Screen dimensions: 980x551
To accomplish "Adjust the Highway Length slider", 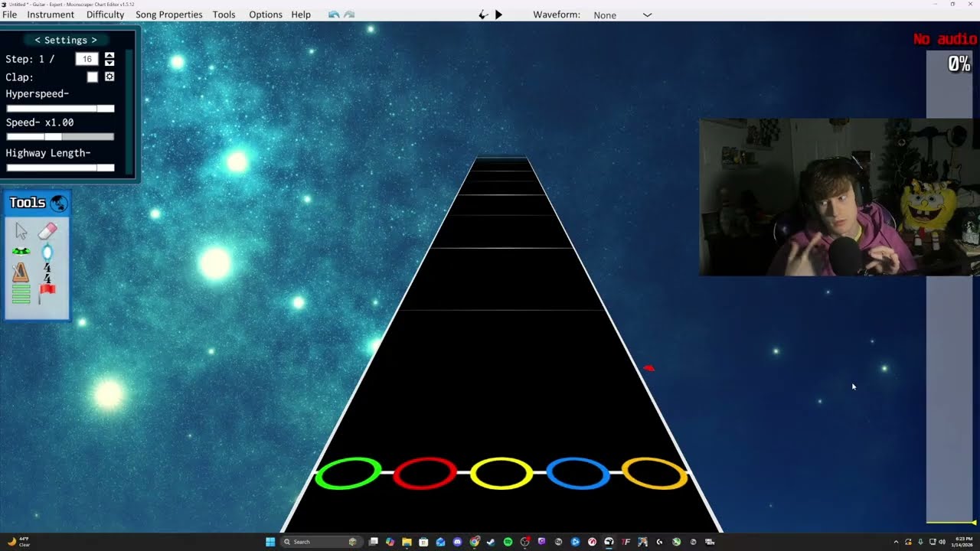I will pos(60,168).
